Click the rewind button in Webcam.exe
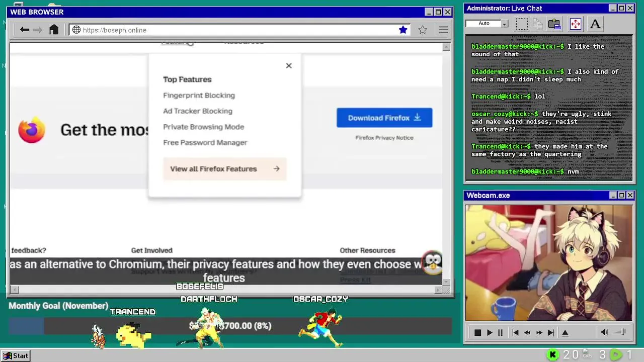The width and height of the screenshot is (644, 362). (x=527, y=332)
